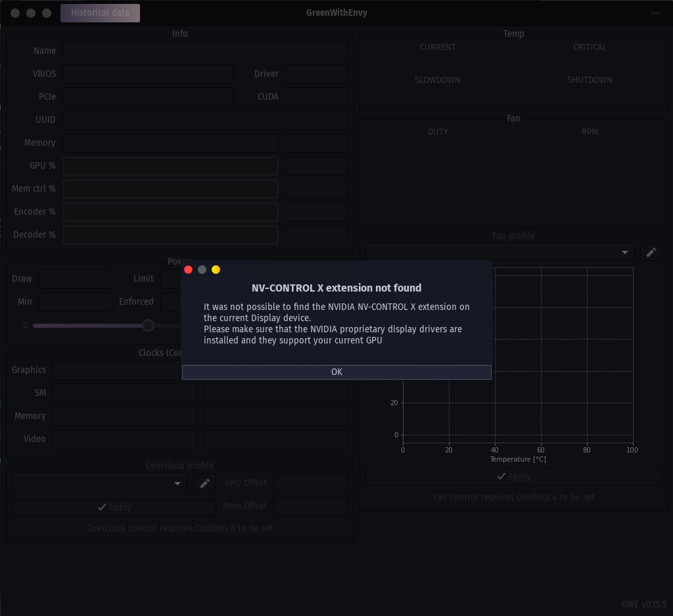Apply the fan profile

513,477
